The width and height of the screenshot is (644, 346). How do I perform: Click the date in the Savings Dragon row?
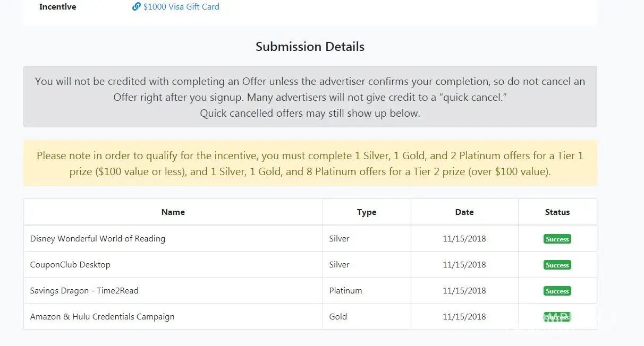tap(464, 291)
